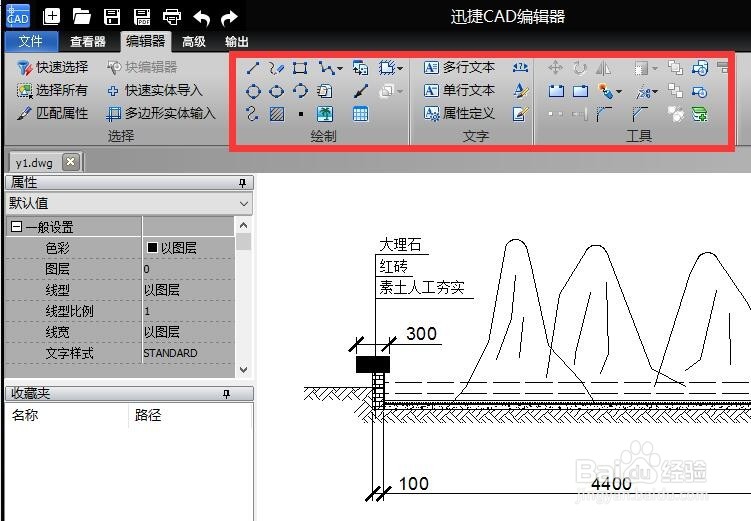This screenshot has height=521, width=751.
Task: Switch to the 输出 tab
Action: click(237, 42)
